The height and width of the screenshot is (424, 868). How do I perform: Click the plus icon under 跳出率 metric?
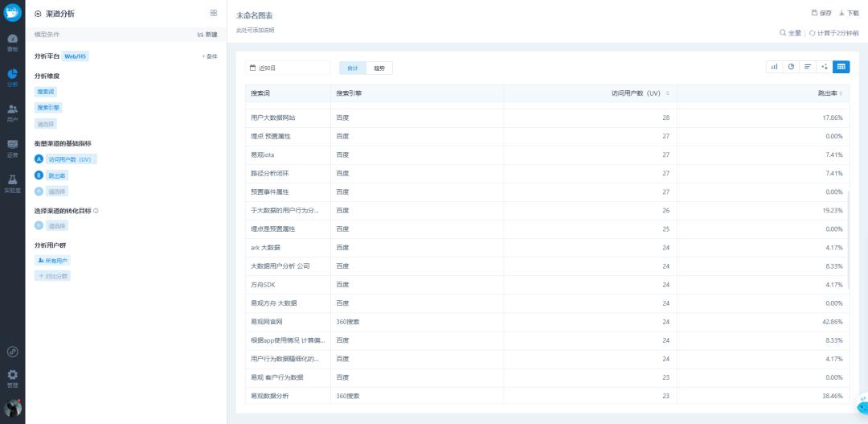[39, 191]
